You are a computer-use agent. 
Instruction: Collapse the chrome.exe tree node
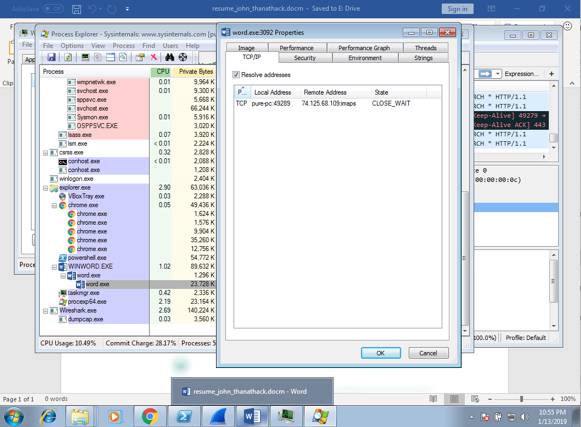[54, 205]
